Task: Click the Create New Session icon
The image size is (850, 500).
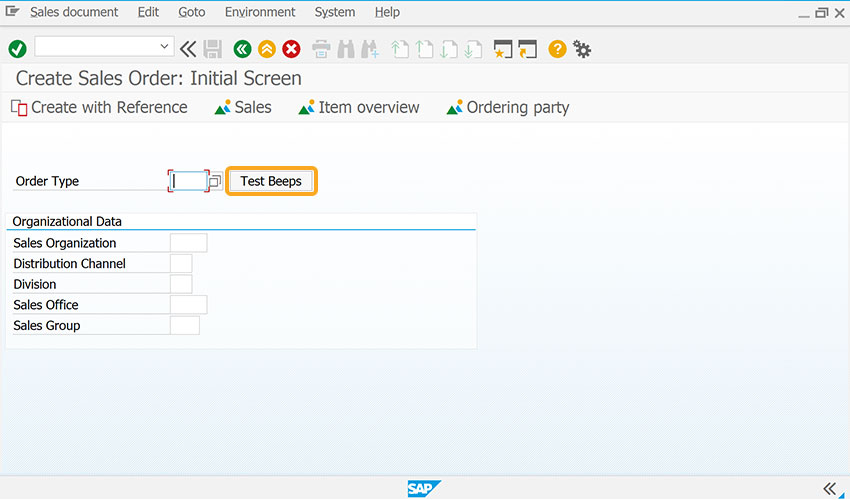Action: tap(503, 49)
